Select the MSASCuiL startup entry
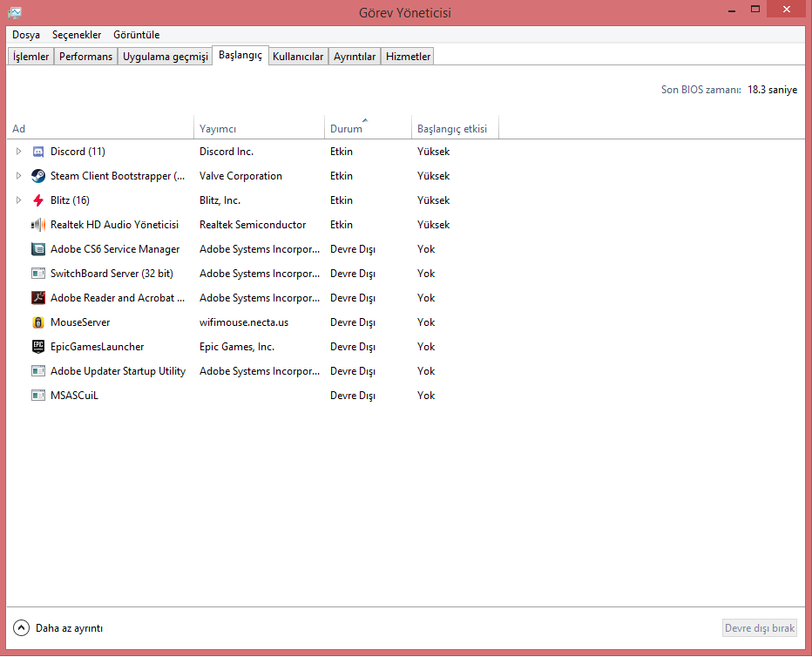Screen dimensions: 812x657 (x=74, y=396)
